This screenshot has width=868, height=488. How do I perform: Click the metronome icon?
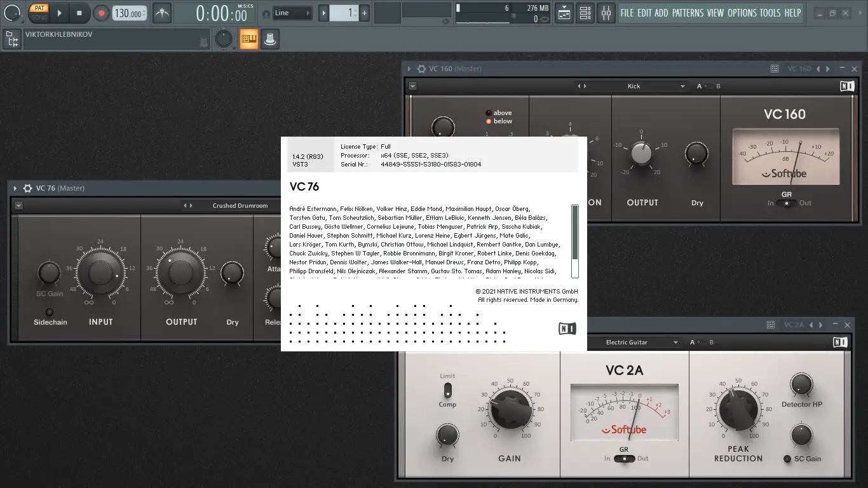[162, 13]
